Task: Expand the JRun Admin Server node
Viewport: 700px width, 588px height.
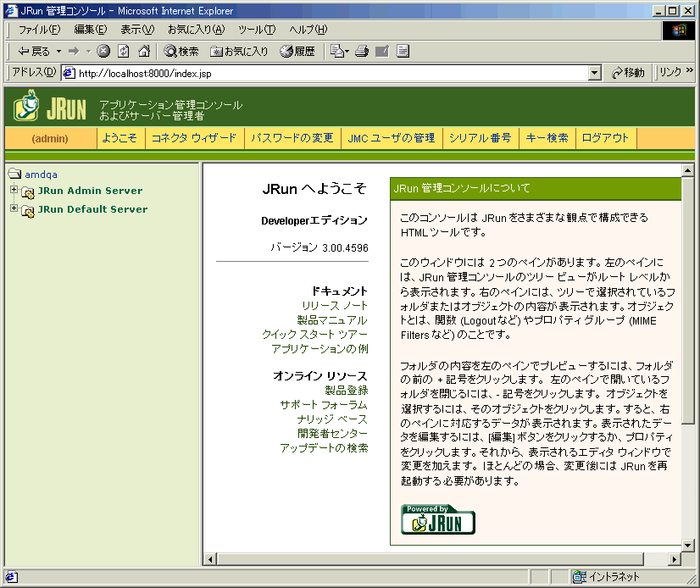Action: coord(14,189)
